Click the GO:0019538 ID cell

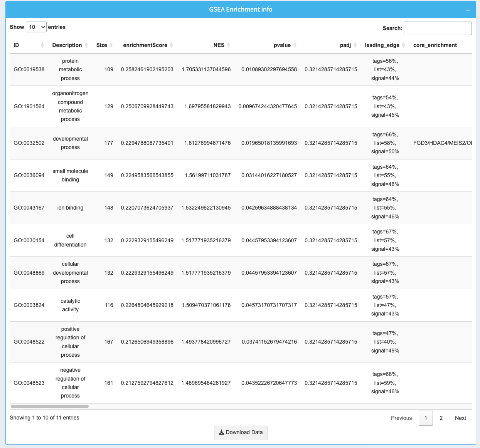tap(29, 69)
